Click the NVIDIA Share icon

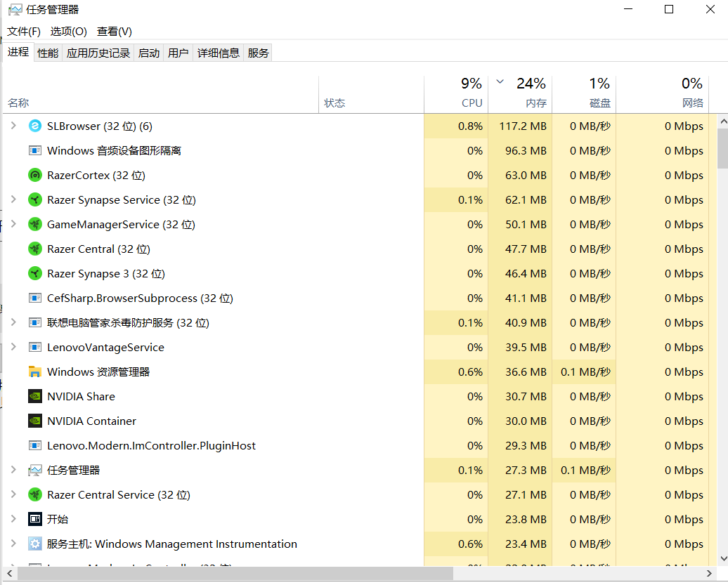(x=35, y=396)
